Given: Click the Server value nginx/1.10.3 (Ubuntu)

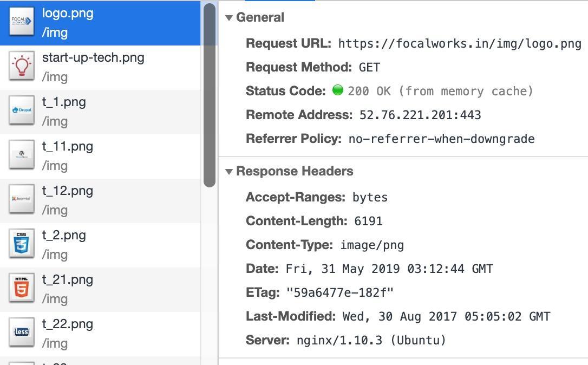Looking at the screenshot, I should 371,341.
